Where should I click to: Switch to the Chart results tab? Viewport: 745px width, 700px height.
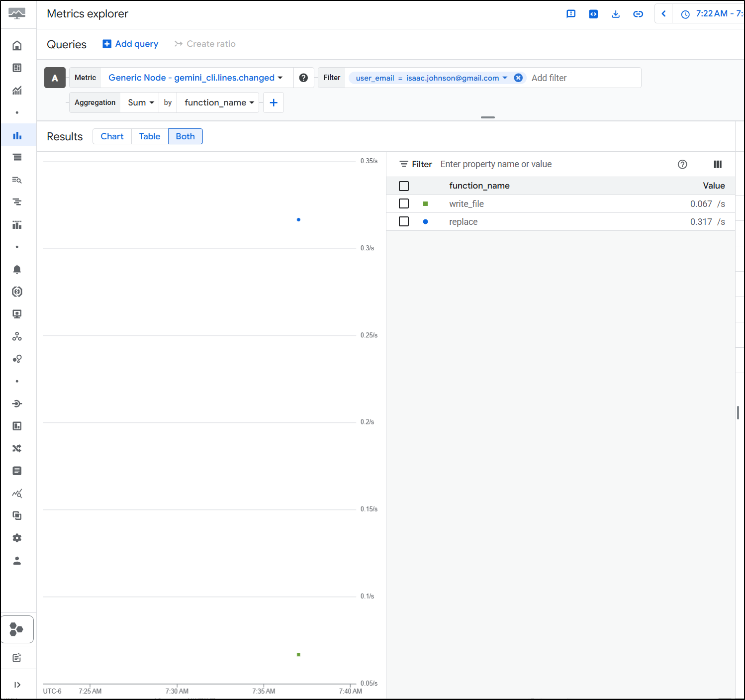112,136
